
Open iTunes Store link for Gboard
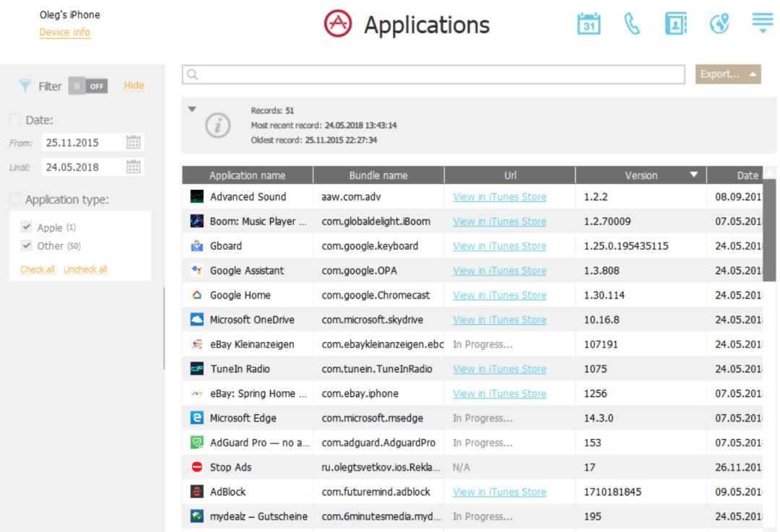tap(500, 246)
